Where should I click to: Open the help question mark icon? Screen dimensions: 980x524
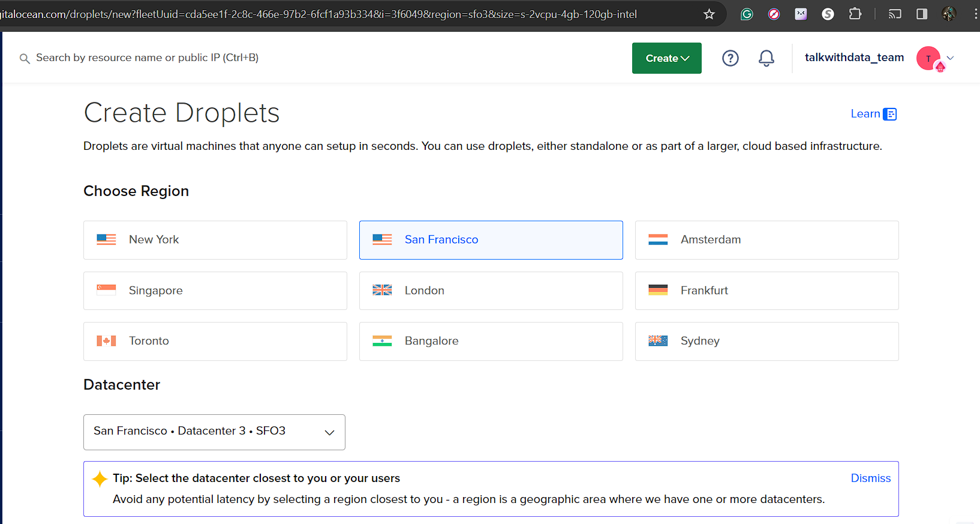pos(730,58)
